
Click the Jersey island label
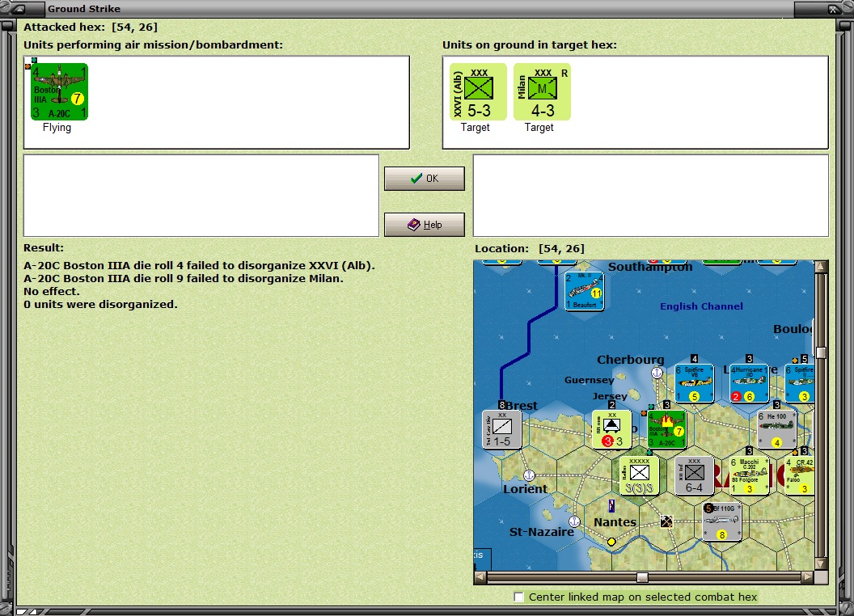(x=610, y=396)
